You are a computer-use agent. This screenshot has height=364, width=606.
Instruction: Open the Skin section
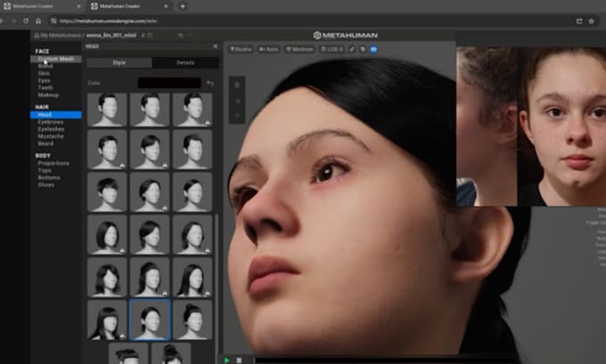tap(44, 73)
